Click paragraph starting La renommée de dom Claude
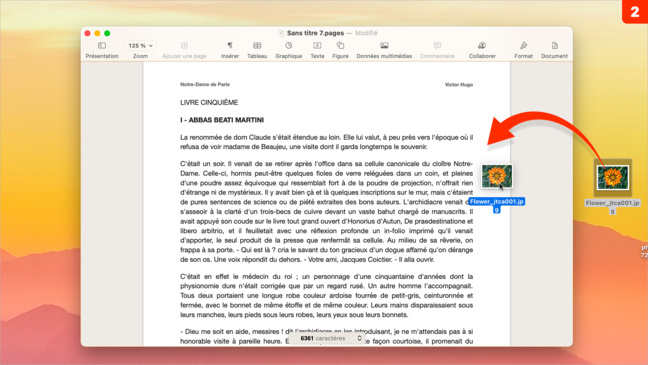 tap(326, 142)
